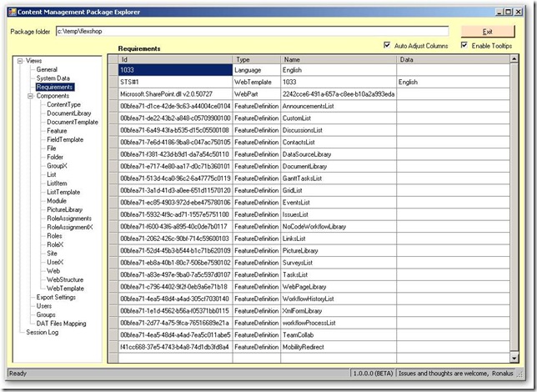Sort by the Id column header
This screenshot has width=537, height=392.
coord(175,59)
